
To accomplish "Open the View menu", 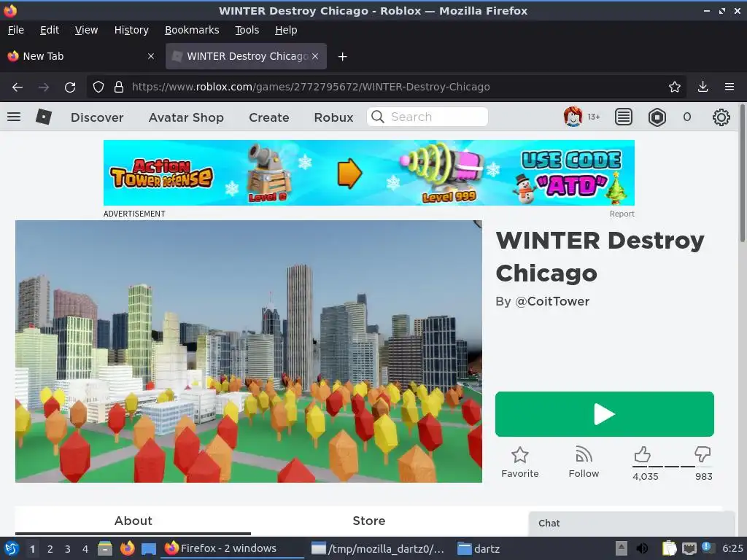I will (86, 30).
